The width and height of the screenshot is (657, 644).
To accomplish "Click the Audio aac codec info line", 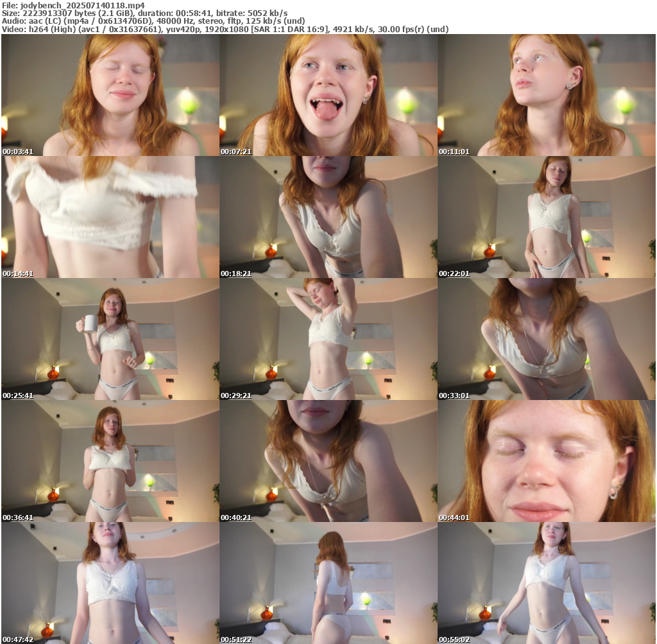I will [x=153, y=21].
